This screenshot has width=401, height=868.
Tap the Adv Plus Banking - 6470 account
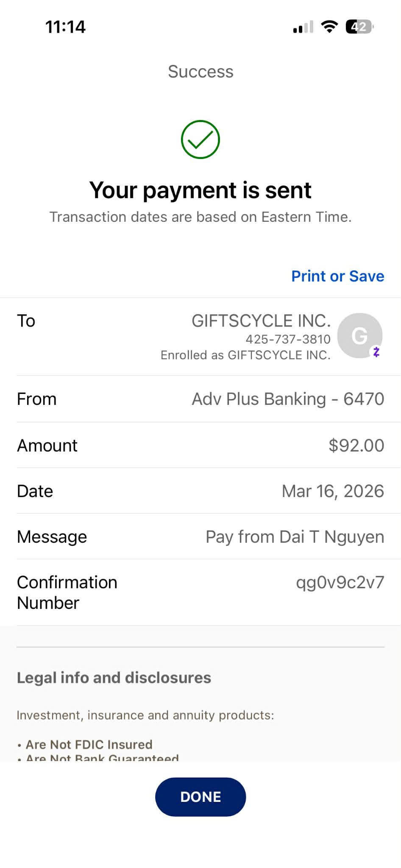288,399
